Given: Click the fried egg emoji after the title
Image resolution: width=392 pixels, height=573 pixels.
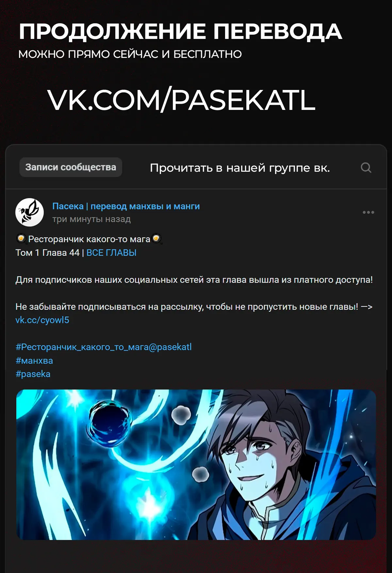Looking at the screenshot, I should click(156, 238).
